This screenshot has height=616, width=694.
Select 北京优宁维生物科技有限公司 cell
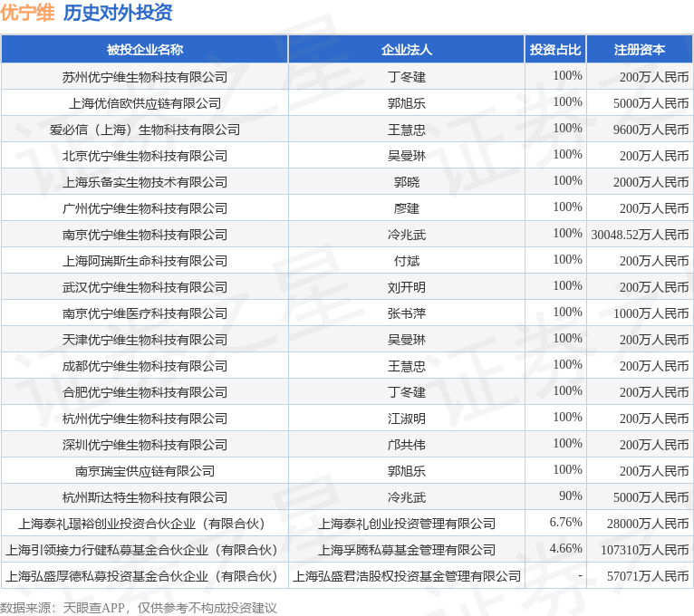pyautogui.click(x=145, y=156)
